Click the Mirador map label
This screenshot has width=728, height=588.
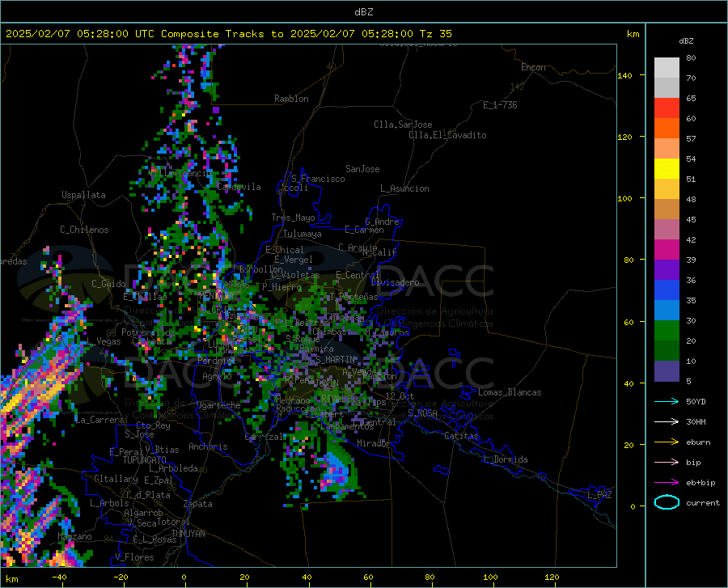[373, 443]
